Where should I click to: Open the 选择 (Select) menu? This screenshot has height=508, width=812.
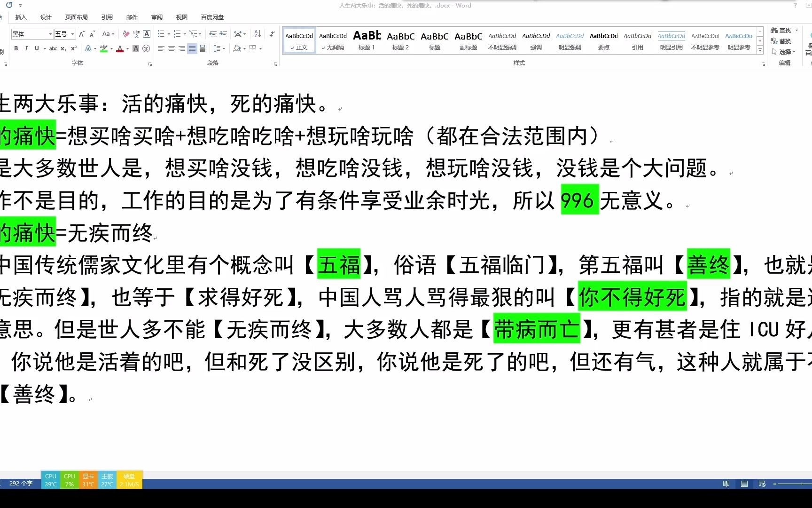[x=783, y=52]
